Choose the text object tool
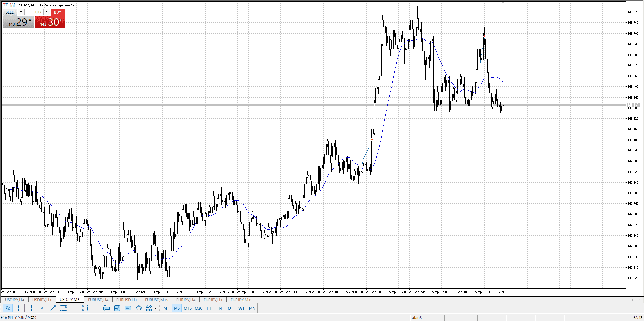 click(74, 308)
